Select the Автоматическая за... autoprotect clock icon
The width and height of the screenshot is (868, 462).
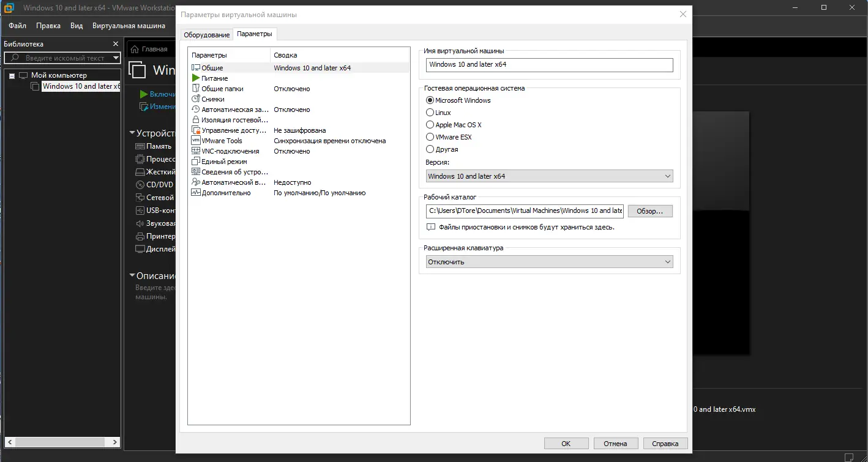point(196,110)
